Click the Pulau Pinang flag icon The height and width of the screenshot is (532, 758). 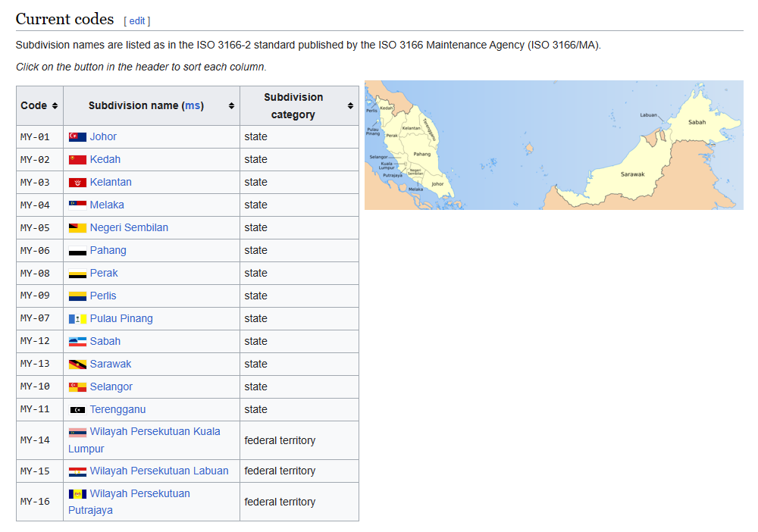tap(77, 319)
